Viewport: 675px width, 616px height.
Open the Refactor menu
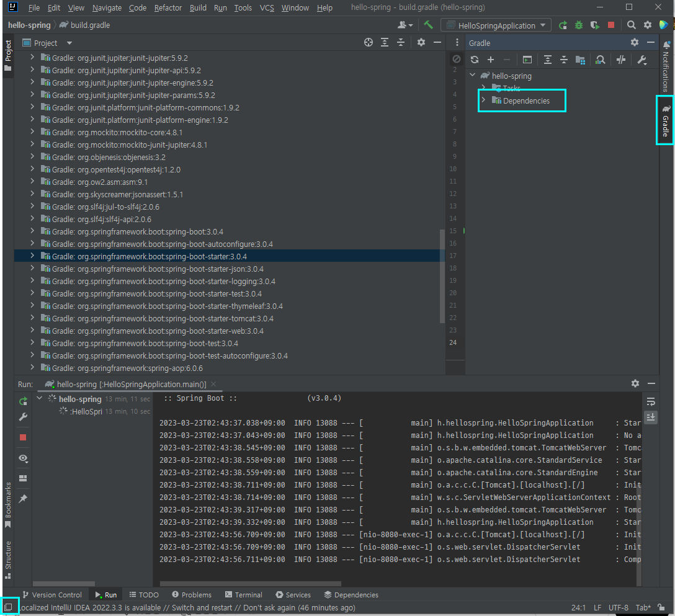click(168, 7)
